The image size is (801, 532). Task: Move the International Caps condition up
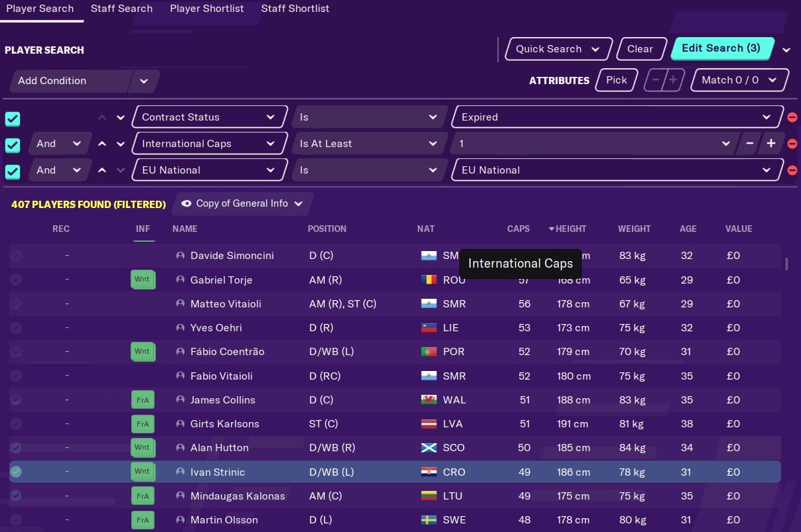(102, 144)
